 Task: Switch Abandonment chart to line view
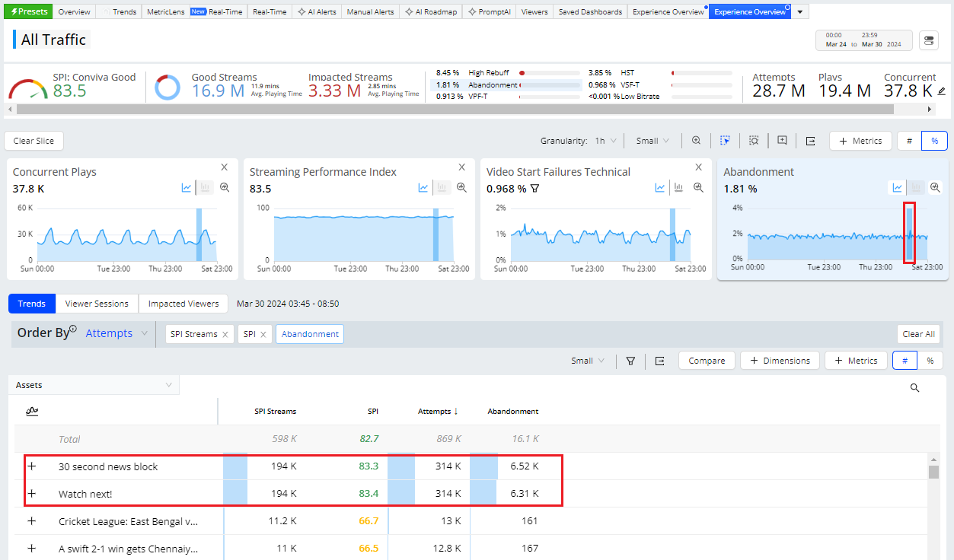[898, 187]
